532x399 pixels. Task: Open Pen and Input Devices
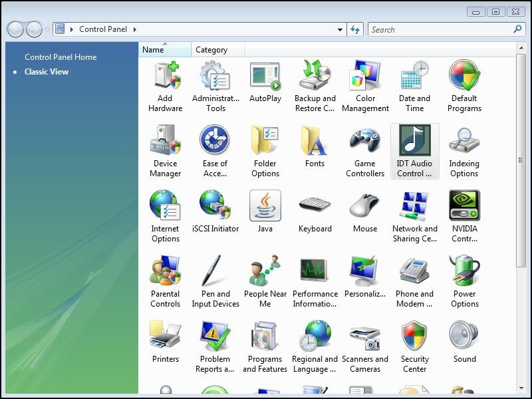[x=215, y=281]
